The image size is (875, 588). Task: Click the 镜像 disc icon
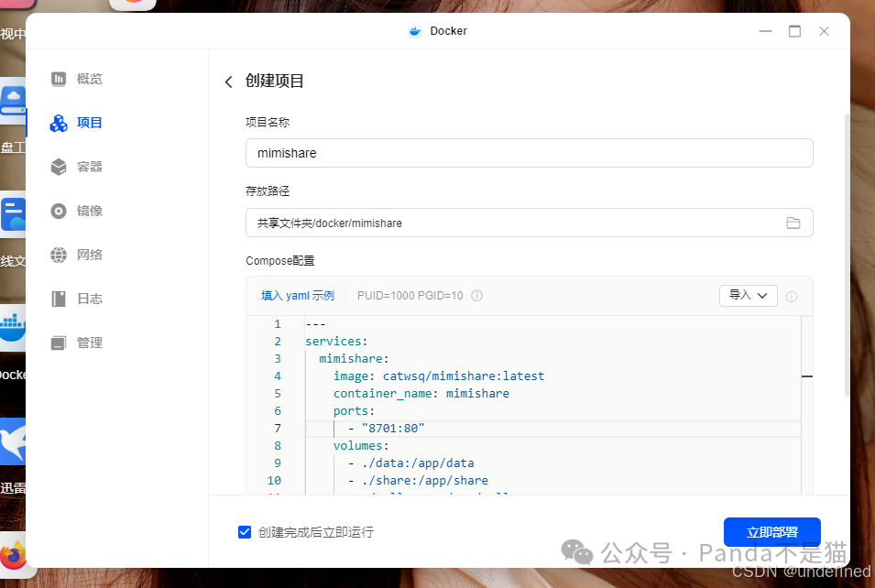[x=59, y=211]
